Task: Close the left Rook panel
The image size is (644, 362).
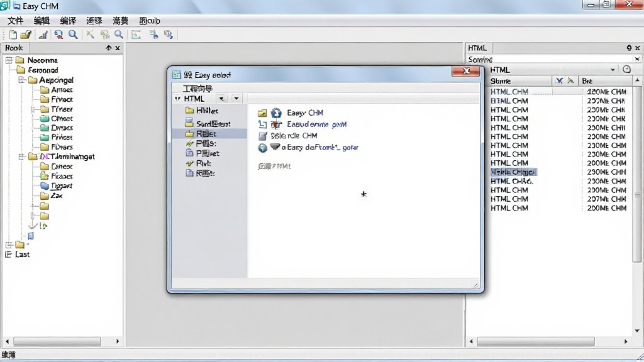Action: tap(118, 48)
